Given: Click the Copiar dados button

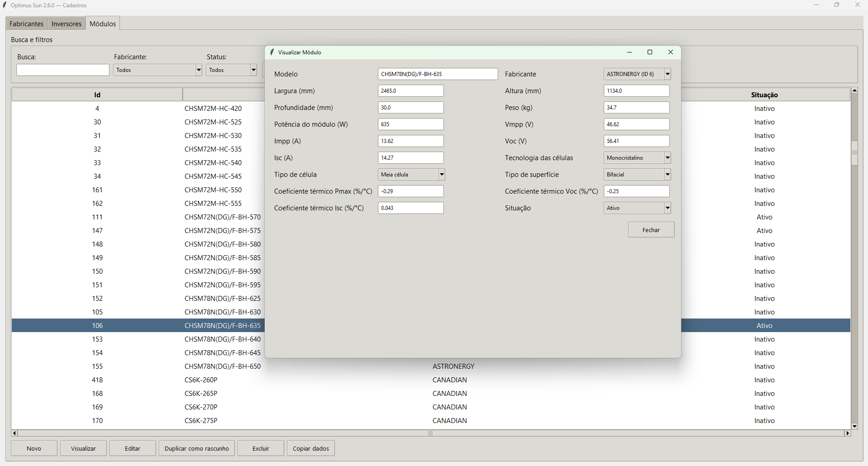Looking at the screenshot, I should (x=311, y=448).
